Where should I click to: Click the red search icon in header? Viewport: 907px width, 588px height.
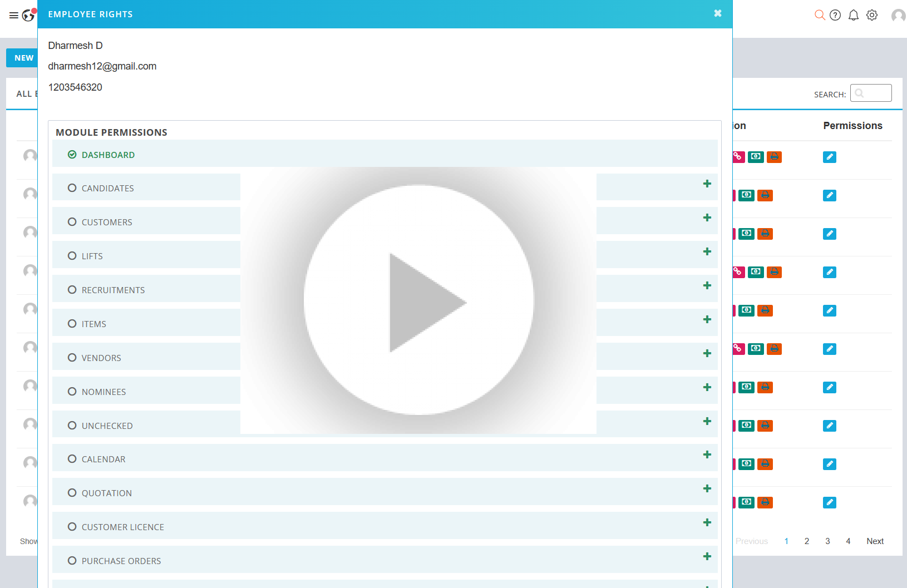[x=820, y=15]
